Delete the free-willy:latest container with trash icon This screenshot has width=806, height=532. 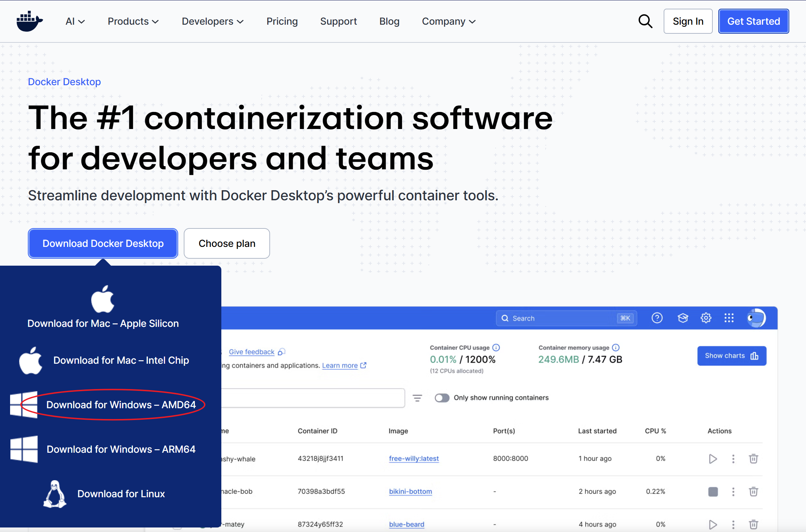pos(753,459)
